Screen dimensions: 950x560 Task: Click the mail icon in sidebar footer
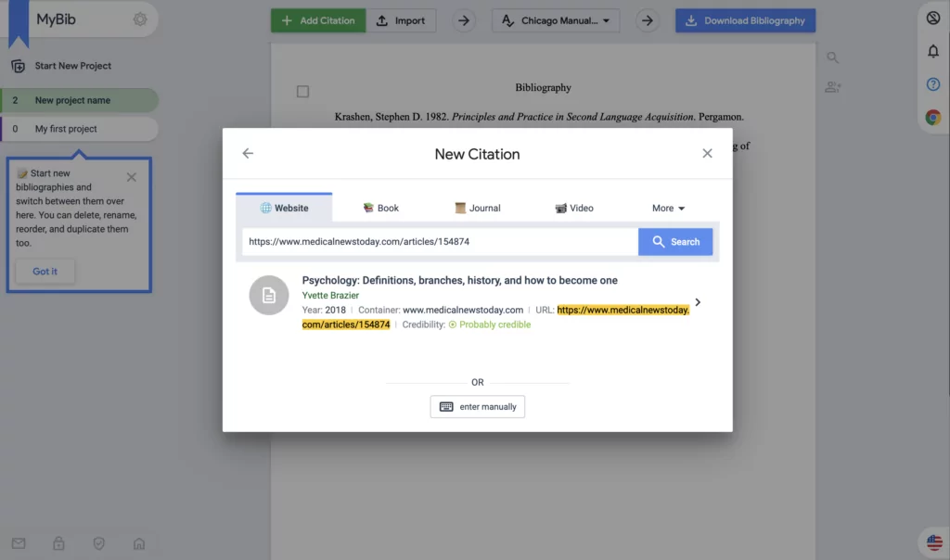coord(19,543)
